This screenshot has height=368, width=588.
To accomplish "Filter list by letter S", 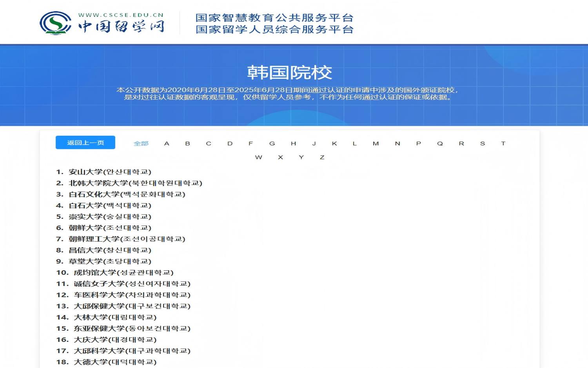I will (483, 144).
